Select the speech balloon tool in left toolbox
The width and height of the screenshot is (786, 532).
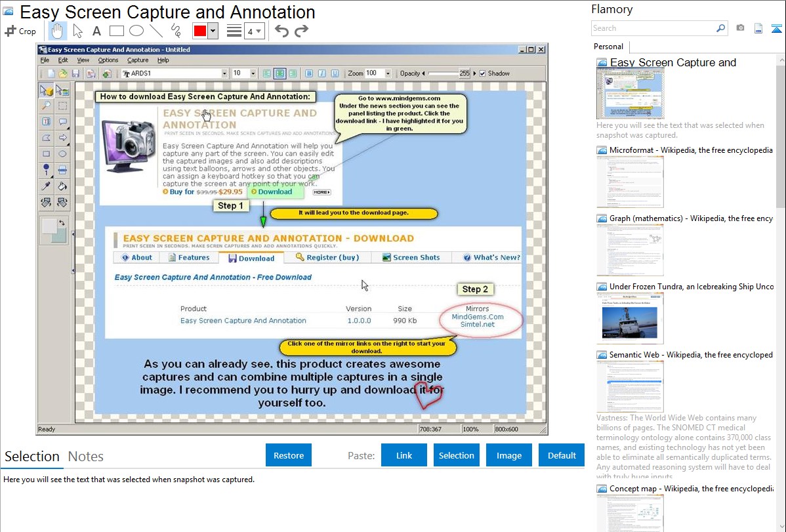tap(63, 122)
